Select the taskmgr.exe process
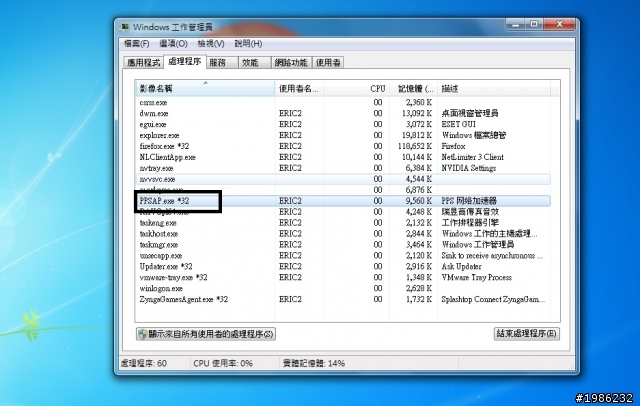640x406 pixels. (x=343, y=245)
